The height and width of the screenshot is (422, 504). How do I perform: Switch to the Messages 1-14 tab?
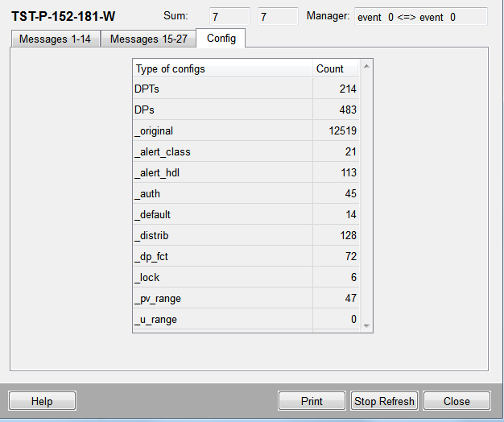click(x=55, y=39)
